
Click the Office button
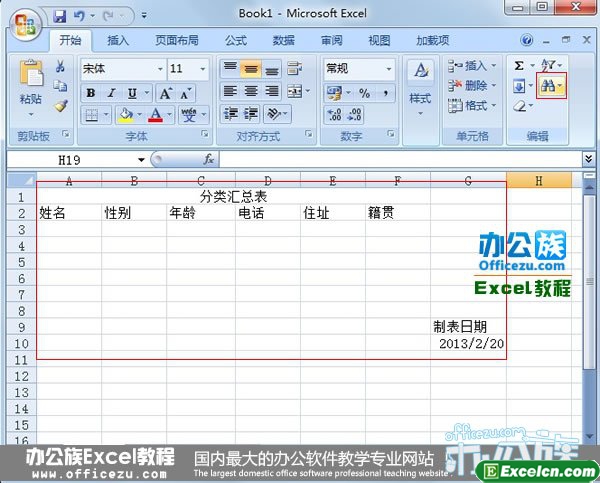(x=26, y=24)
